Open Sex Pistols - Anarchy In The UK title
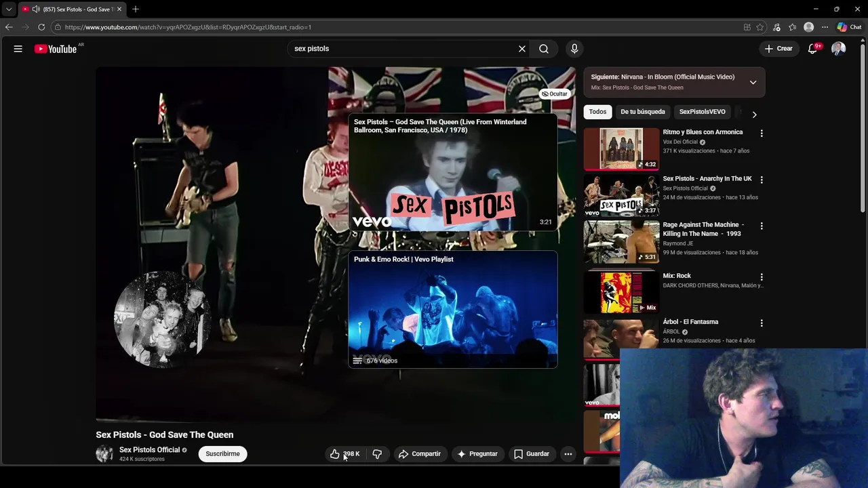 tap(707, 179)
